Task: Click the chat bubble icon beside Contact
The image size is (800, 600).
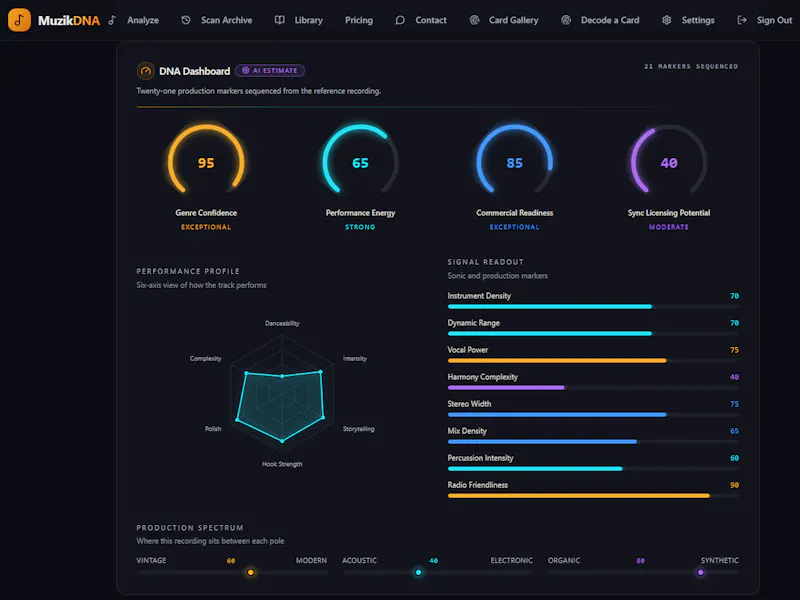Action: (400, 20)
